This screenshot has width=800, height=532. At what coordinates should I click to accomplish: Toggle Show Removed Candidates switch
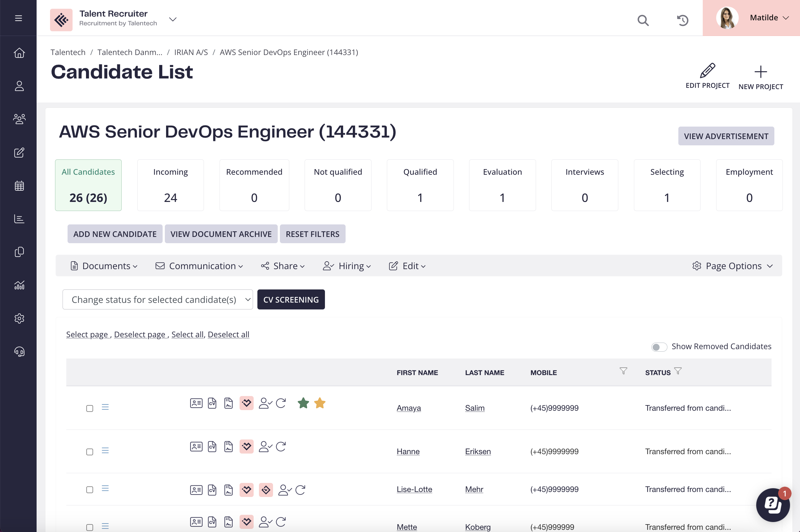click(659, 347)
